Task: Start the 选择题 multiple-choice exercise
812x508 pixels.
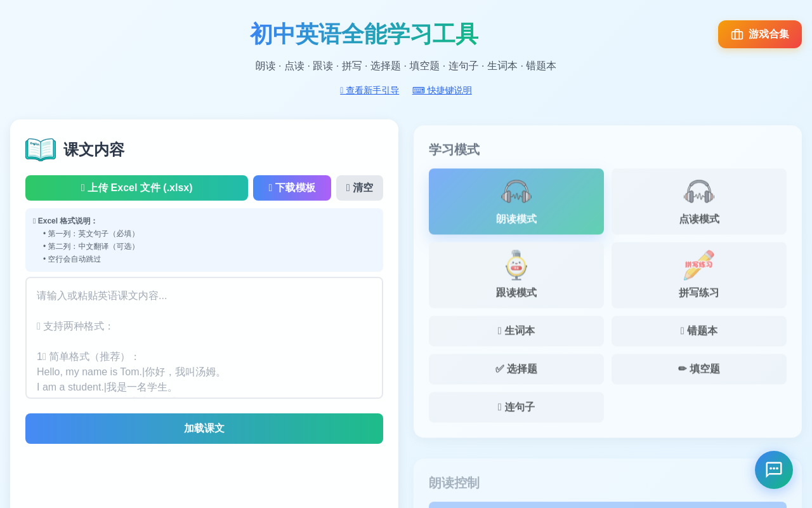Action: coord(516,369)
